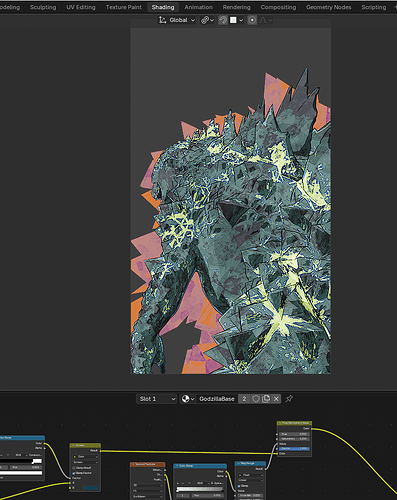This screenshot has height=500, width=397.
Task: Enable the Clamp Result checkbox
Action: pyautogui.click(x=74, y=468)
